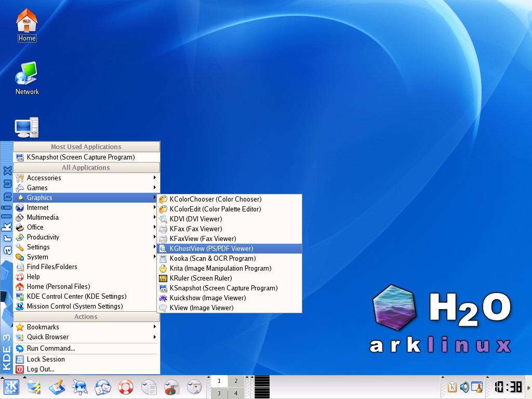Launch KFaxView (Fax Viewer)
Viewport: 532px width, 399px height.
point(230,238)
